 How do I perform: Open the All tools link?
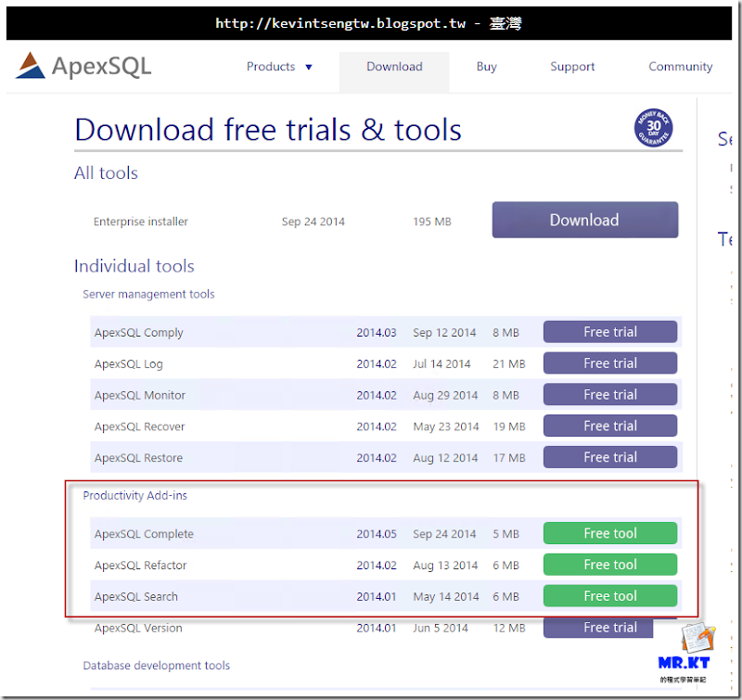pos(105,173)
